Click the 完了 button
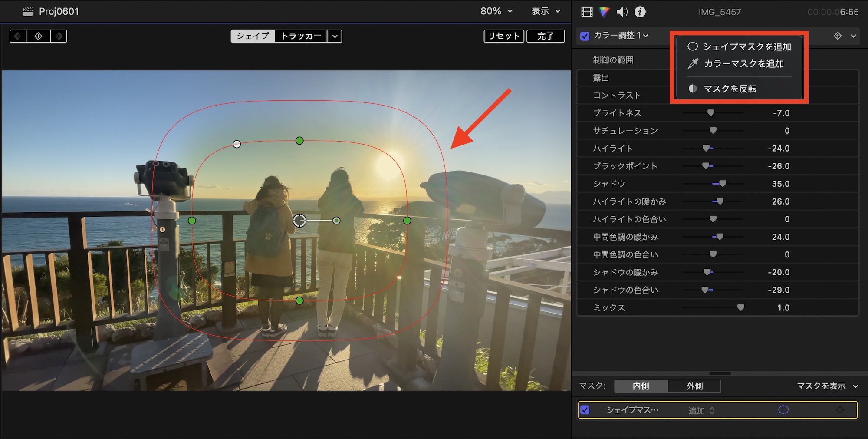Image resolution: width=868 pixels, height=439 pixels. point(546,36)
